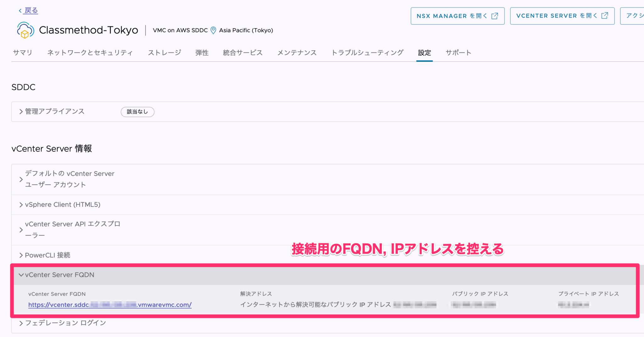Expand vCenter Server API エクスプローラー
This screenshot has width=644, height=337.
pyautogui.click(x=21, y=230)
